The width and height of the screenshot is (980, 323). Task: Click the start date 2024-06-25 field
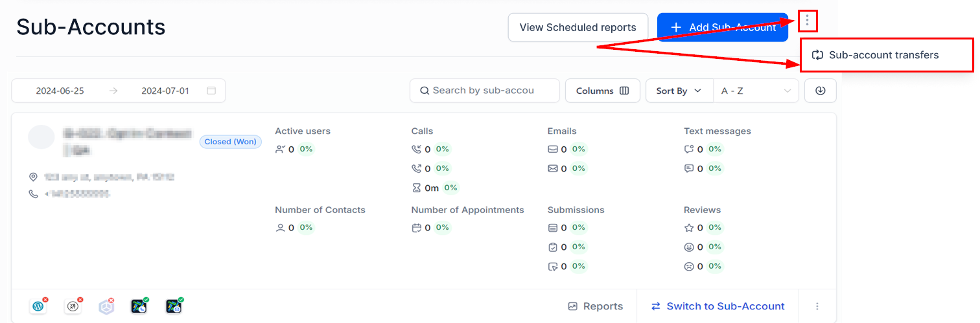(60, 91)
